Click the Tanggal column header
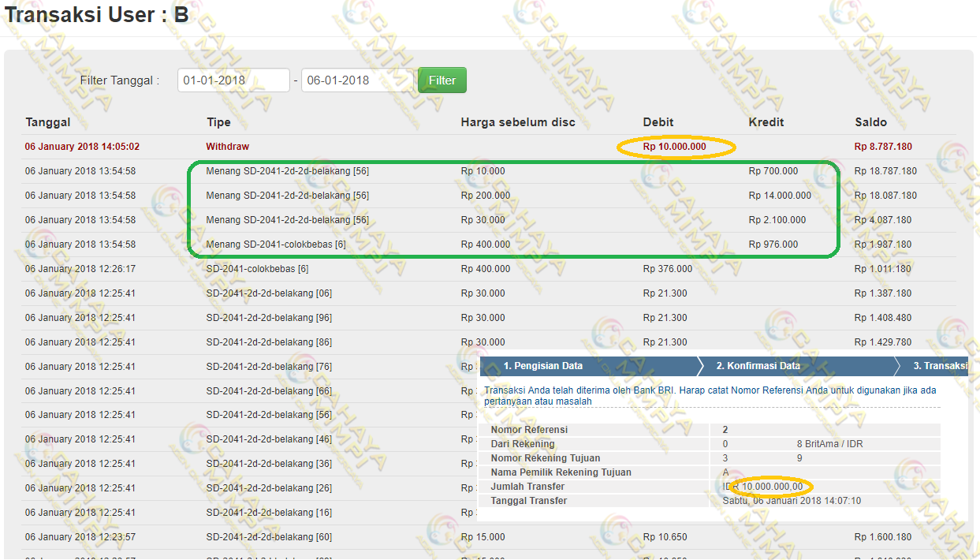 click(48, 122)
